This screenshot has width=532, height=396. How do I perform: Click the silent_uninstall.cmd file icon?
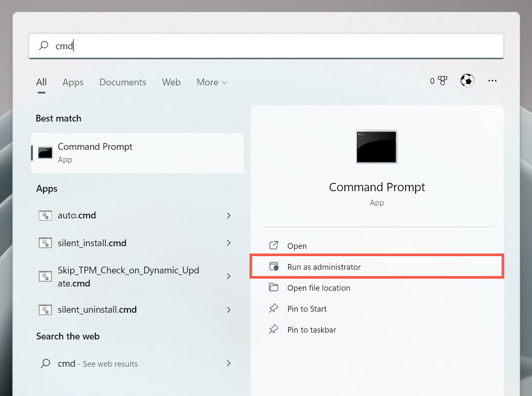click(46, 310)
